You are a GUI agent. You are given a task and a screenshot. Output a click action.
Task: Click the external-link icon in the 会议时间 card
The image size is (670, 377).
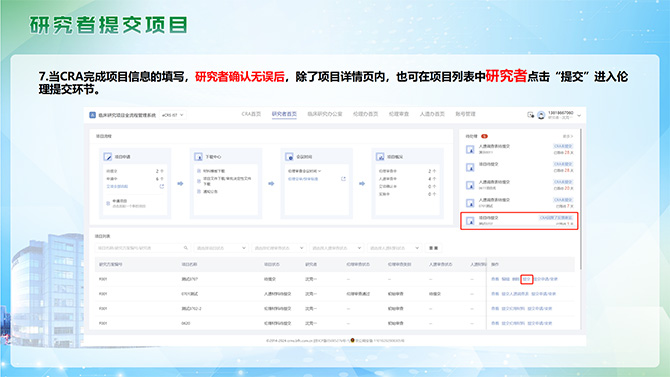[343, 179]
